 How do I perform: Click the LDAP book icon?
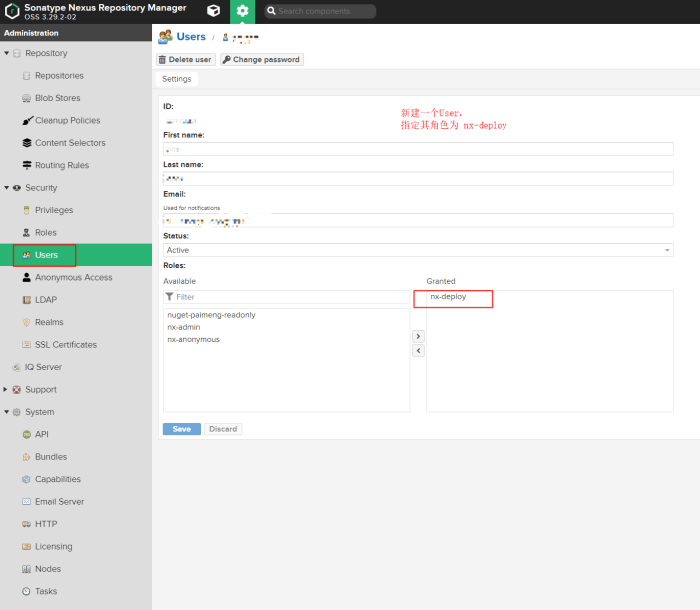click(27, 300)
